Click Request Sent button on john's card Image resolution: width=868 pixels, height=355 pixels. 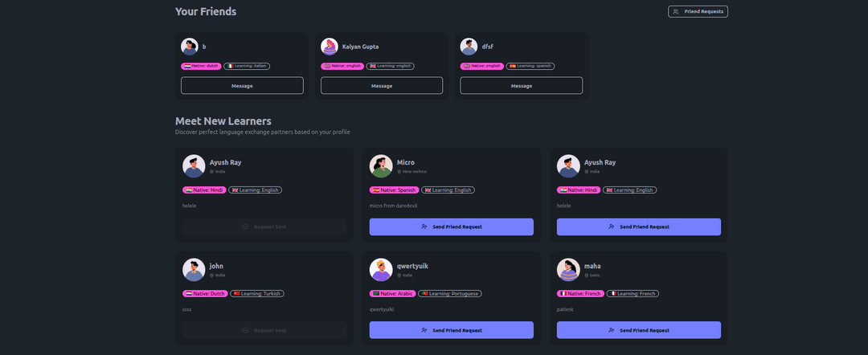tap(264, 330)
